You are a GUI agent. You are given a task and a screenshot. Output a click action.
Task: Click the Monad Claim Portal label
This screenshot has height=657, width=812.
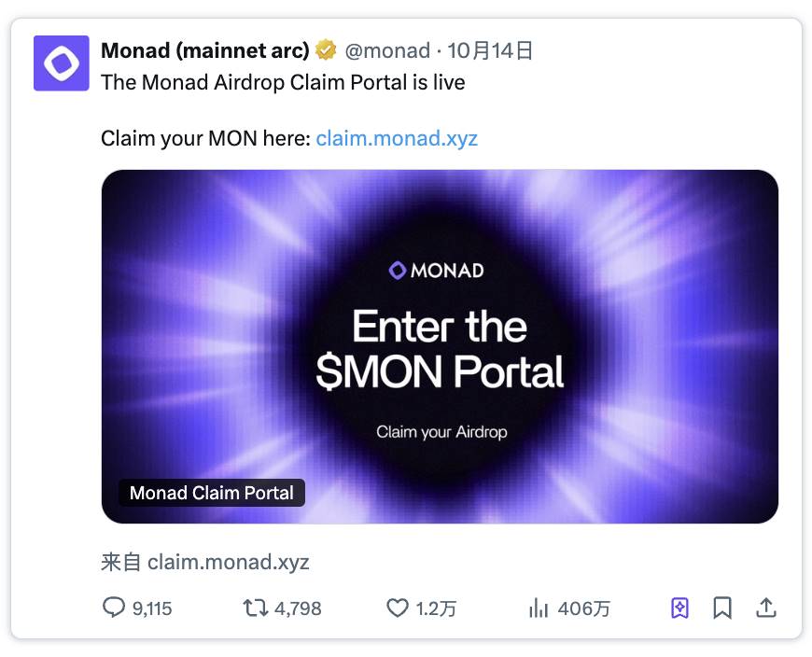(x=211, y=493)
